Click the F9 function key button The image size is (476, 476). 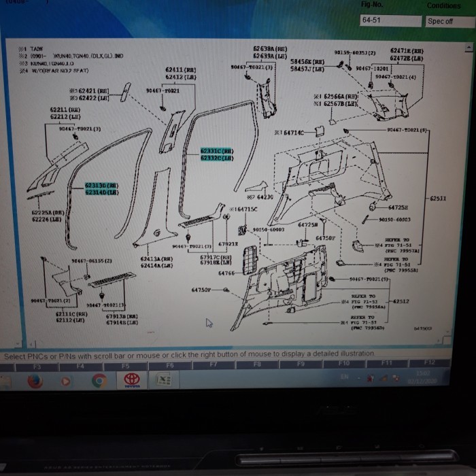point(301,364)
